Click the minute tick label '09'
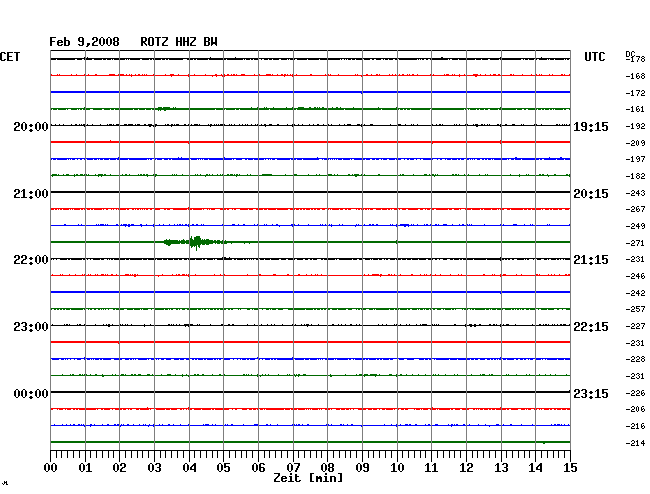 coord(362,468)
